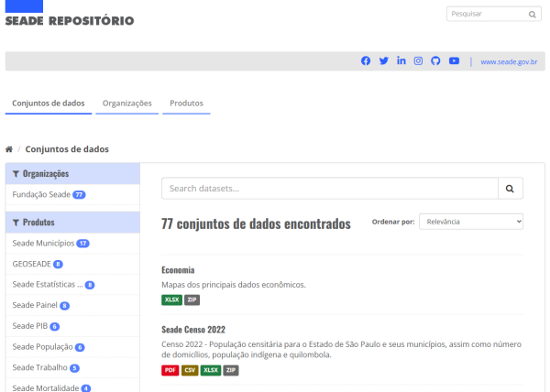Open the Ordenar por Relevância dropdown

click(x=471, y=222)
